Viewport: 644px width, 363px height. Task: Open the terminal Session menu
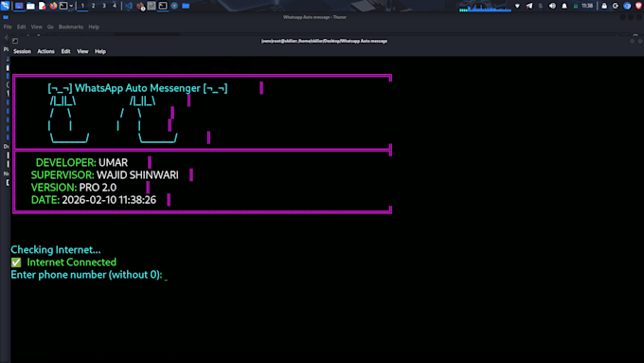pos(22,51)
